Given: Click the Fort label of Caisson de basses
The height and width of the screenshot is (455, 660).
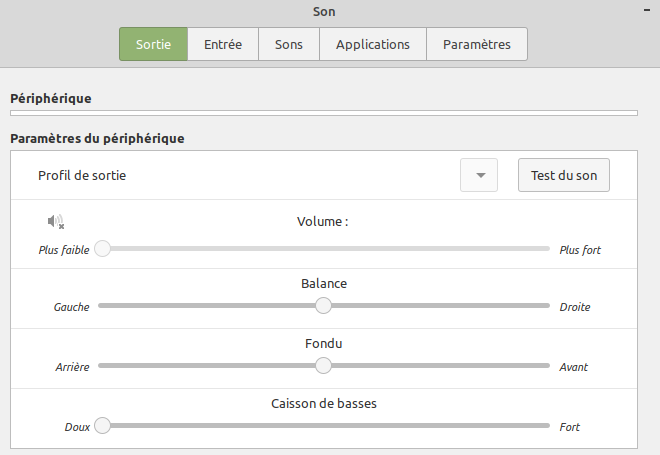Looking at the screenshot, I should 570,427.
